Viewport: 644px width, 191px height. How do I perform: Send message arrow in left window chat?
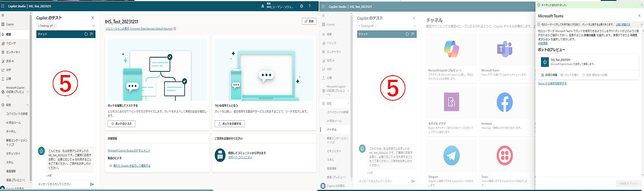[92, 184]
